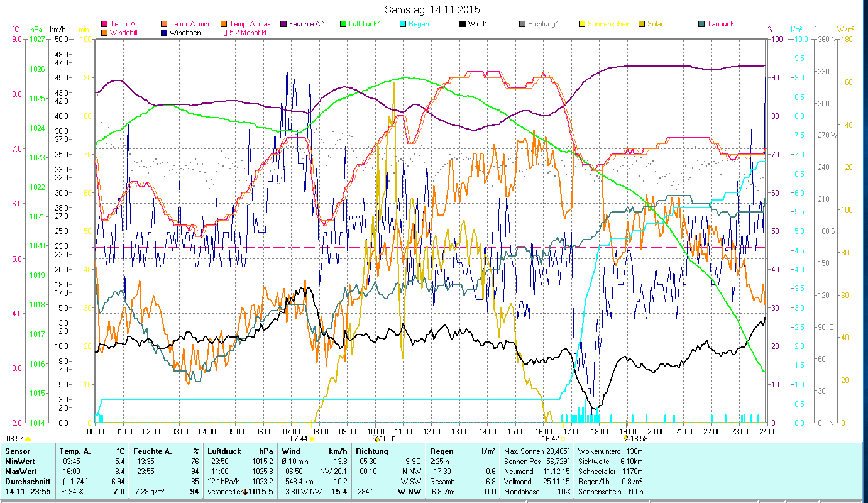Click the wind distance 548.4 km

[299, 481]
